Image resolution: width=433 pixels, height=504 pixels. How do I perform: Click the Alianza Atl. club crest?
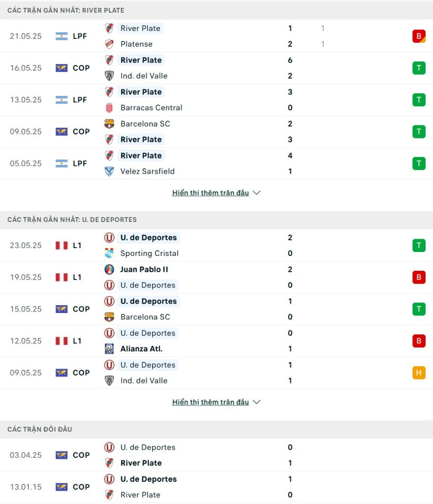109,349
